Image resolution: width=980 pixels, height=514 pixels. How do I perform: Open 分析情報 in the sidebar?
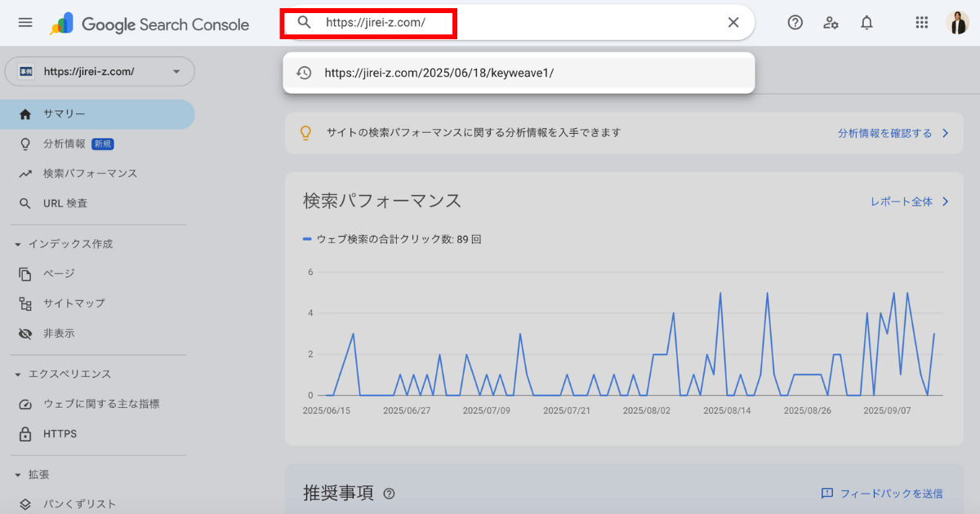(x=97, y=144)
